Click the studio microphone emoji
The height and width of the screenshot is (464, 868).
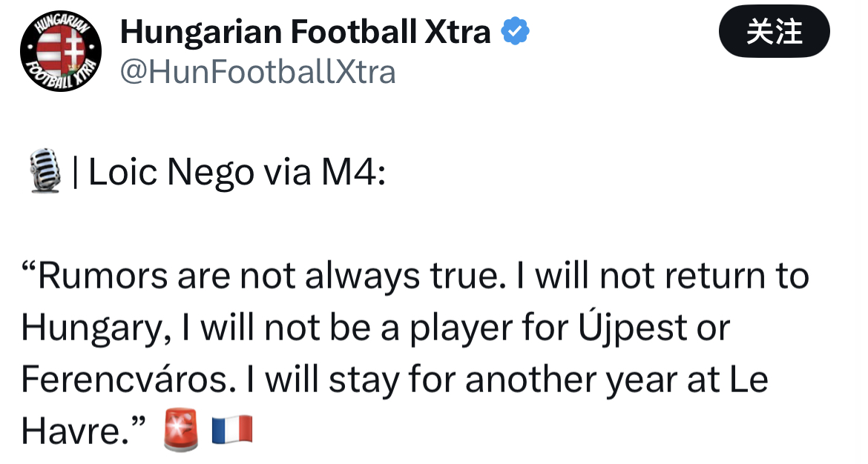click(x=45, y=170)
